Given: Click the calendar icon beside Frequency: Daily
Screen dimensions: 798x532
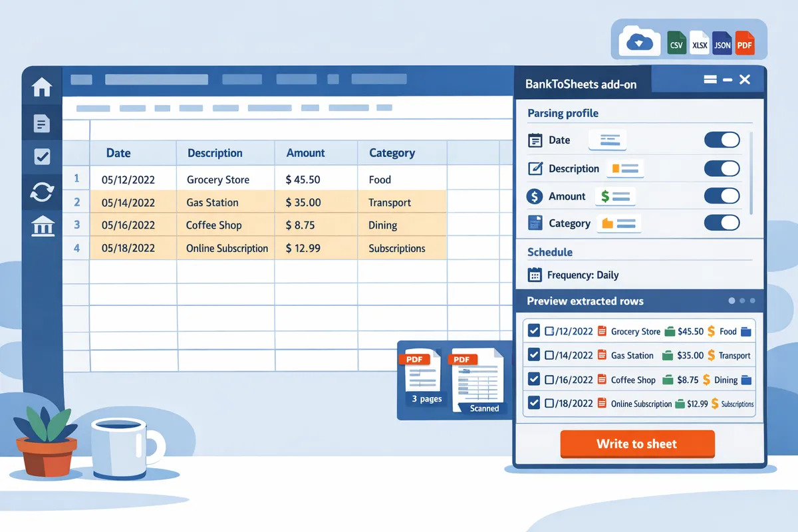Looking at the screenshot, I should coord(535,275).
